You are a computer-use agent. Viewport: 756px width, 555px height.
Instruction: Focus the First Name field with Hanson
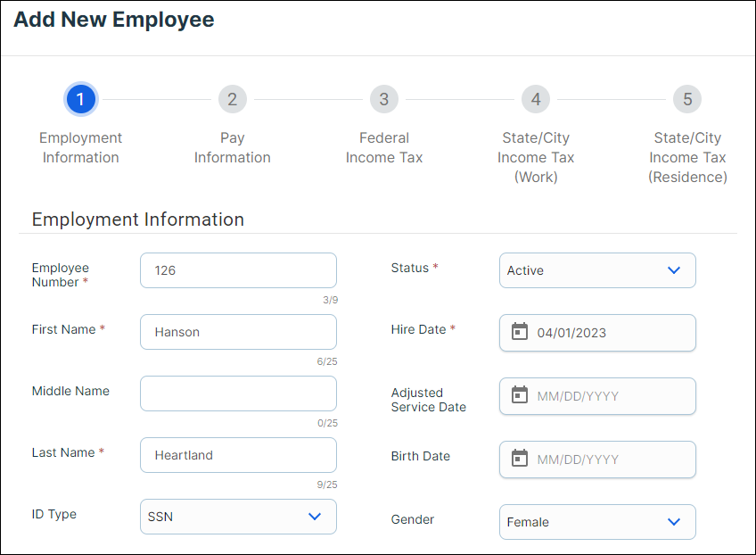(238, 332)
